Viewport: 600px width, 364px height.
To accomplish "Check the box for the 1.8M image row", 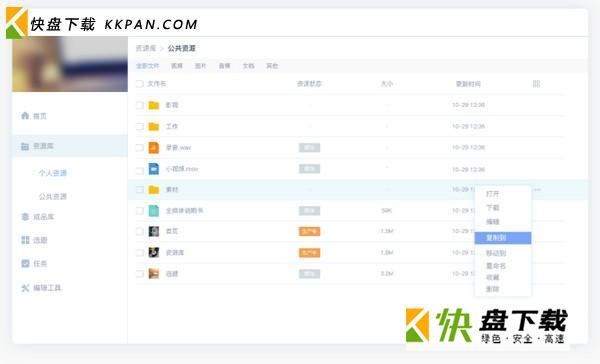I will click(140, 252).
